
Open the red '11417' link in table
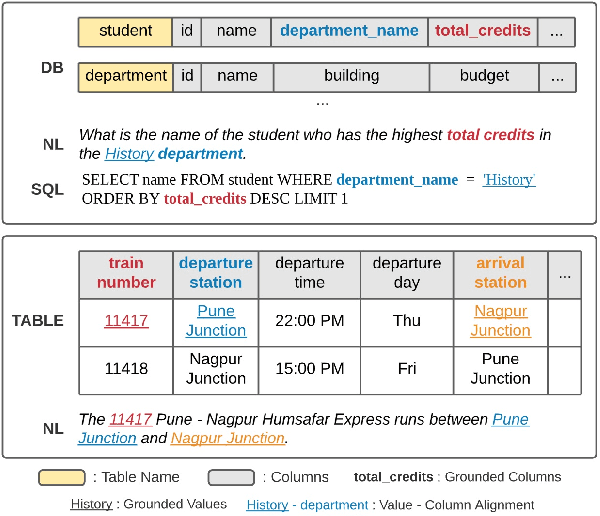tap(126, 321)
